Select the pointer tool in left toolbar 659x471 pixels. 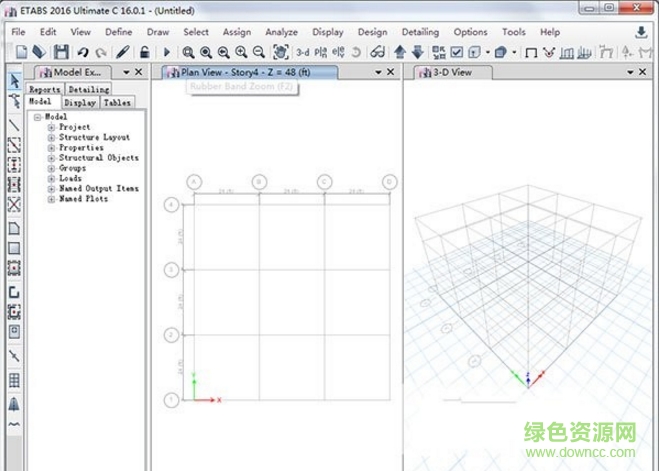[14, 81]
